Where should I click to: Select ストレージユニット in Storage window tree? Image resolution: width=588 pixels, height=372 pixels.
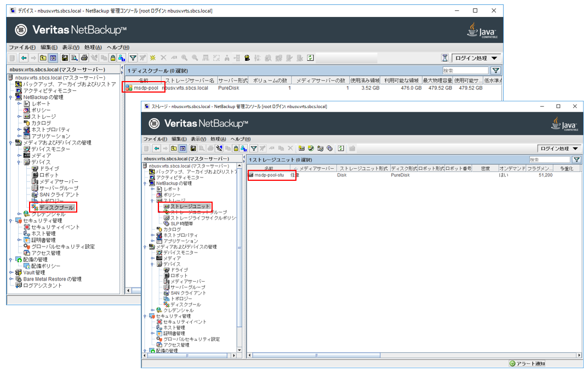point(190,206)
